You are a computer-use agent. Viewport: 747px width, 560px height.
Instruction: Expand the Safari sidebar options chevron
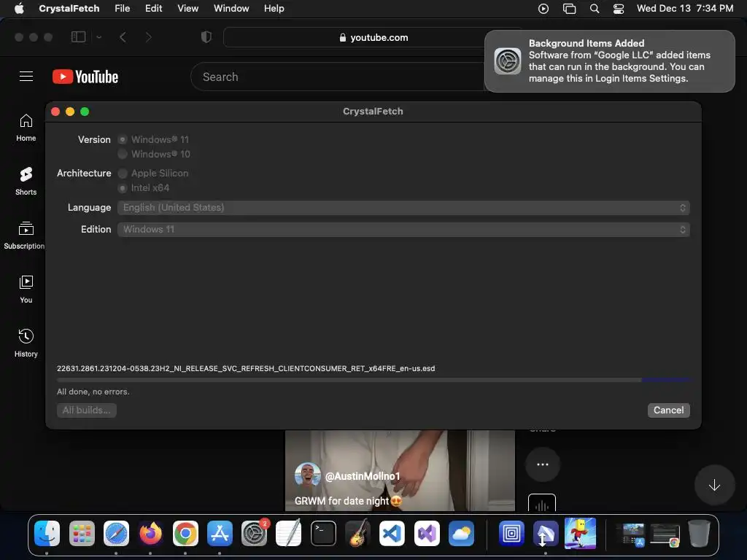pos(98,37)
